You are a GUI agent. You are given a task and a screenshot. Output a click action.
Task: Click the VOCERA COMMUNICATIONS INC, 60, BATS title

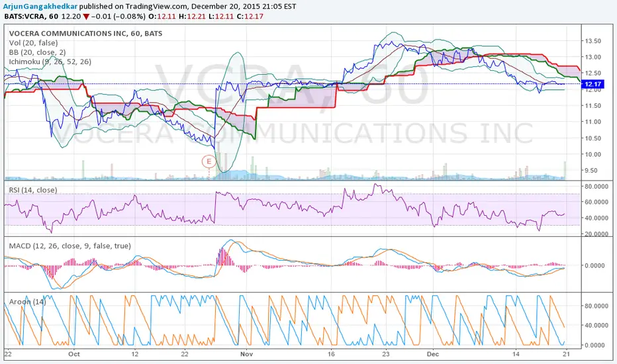[86, 34]
